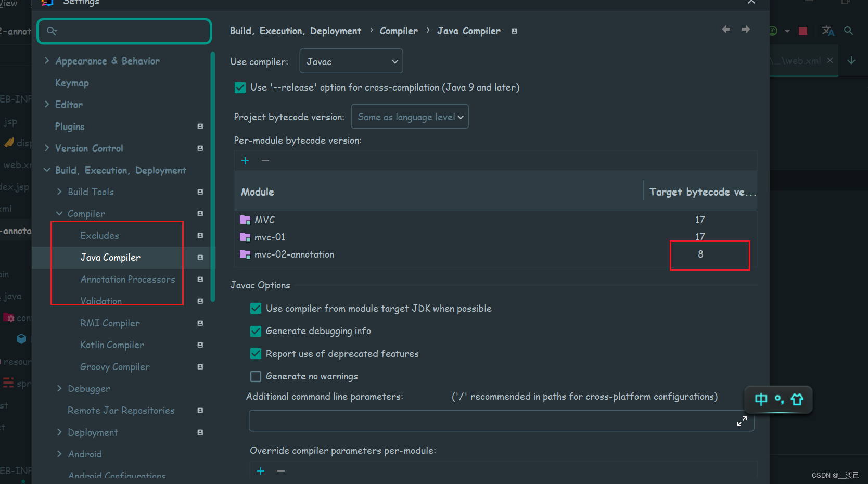Click bytecode version 17 cell for MVC
868x484 pixels.
pyautogui.click(x=700, y=220)
